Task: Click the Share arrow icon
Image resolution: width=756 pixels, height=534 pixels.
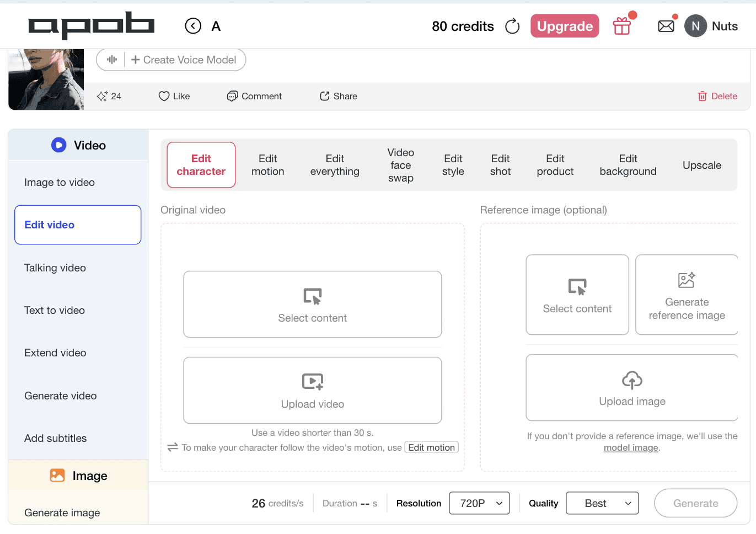Action: click(x=325, y=96)
